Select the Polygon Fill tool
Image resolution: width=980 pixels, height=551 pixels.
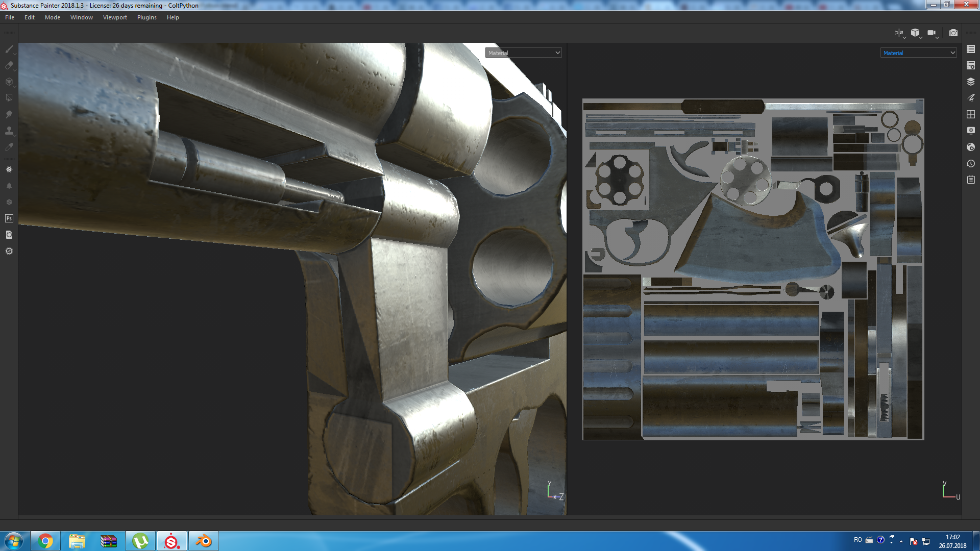point(9,98)
